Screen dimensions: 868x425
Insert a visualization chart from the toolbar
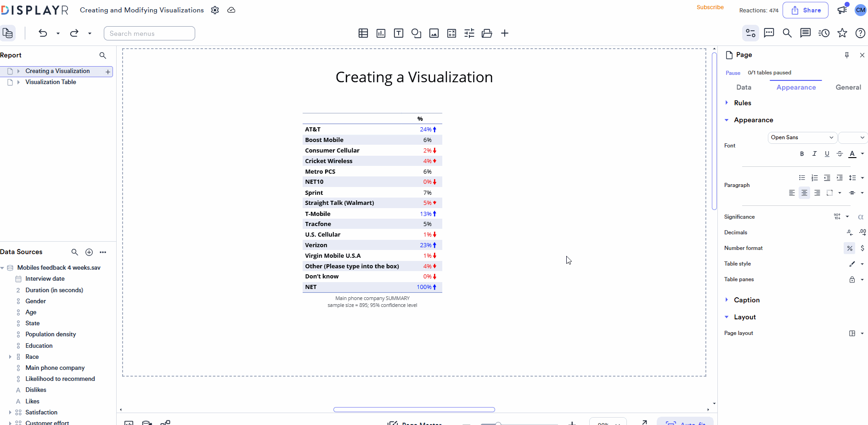(381, 33)
